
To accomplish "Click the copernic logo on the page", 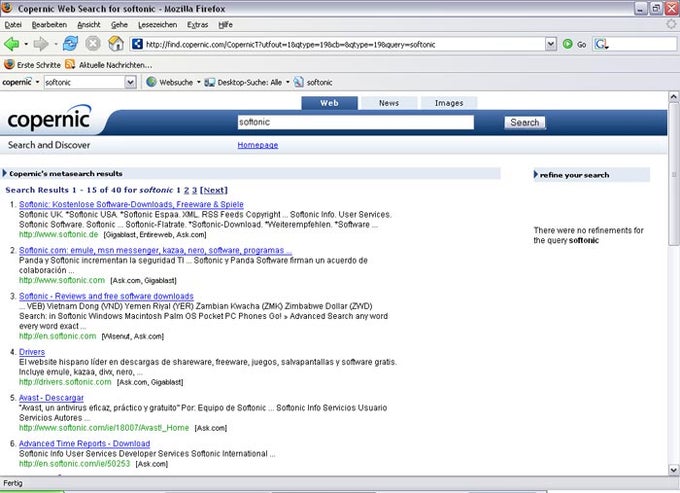I will click(49, 118).
